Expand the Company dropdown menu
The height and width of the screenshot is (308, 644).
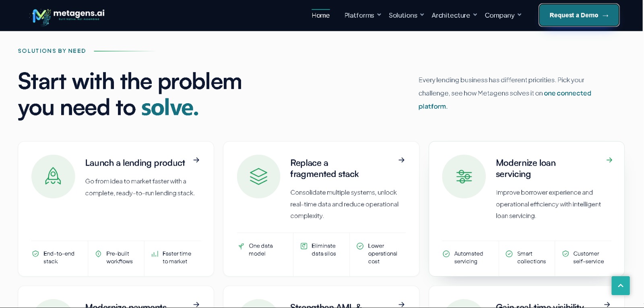503,15
